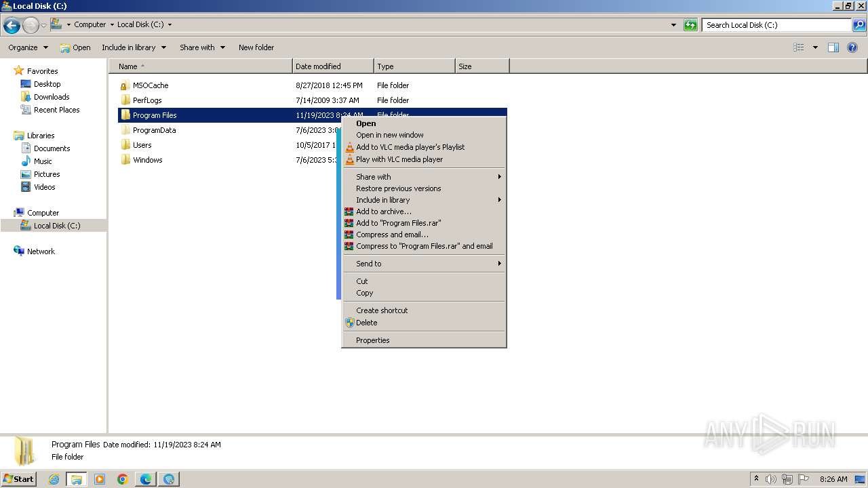Choose Open in new window
Image resolution: width=868 pixels, height=488 pixels.
click(425, 135)
